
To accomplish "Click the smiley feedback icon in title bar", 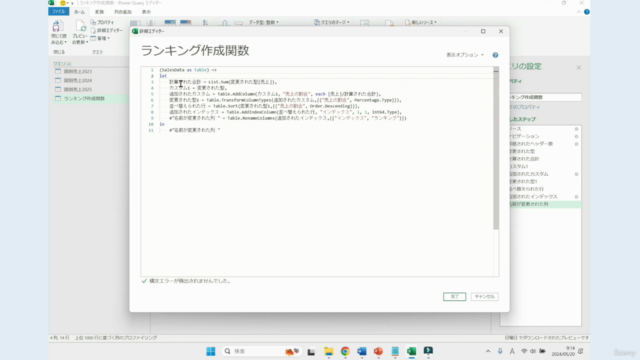I will tap(63, 3).
